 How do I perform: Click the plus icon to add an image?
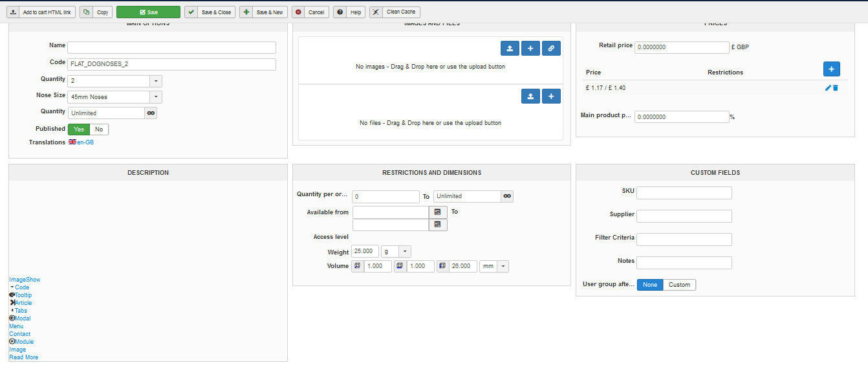click(530, 48)
